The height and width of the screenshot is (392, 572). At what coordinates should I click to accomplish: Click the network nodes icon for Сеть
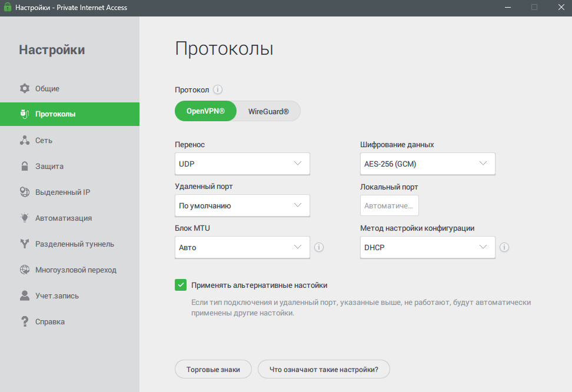tap(25, 140)
